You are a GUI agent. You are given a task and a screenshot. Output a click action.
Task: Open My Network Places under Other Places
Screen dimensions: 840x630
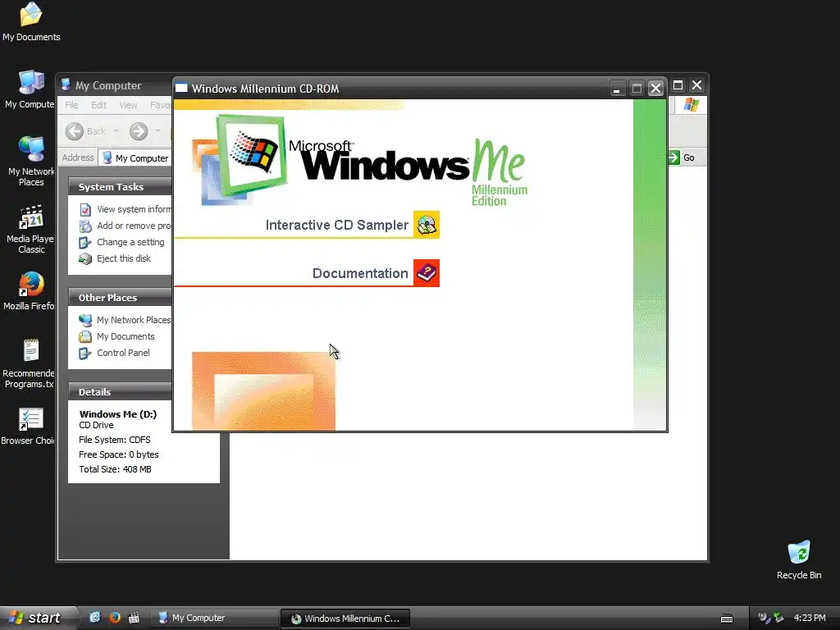pos(134,320)
